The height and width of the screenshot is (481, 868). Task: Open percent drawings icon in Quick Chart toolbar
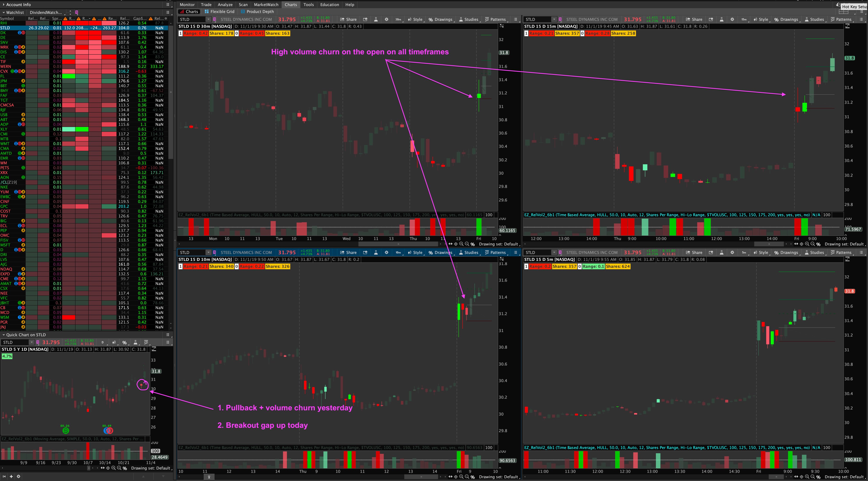[x=124, y=342]
